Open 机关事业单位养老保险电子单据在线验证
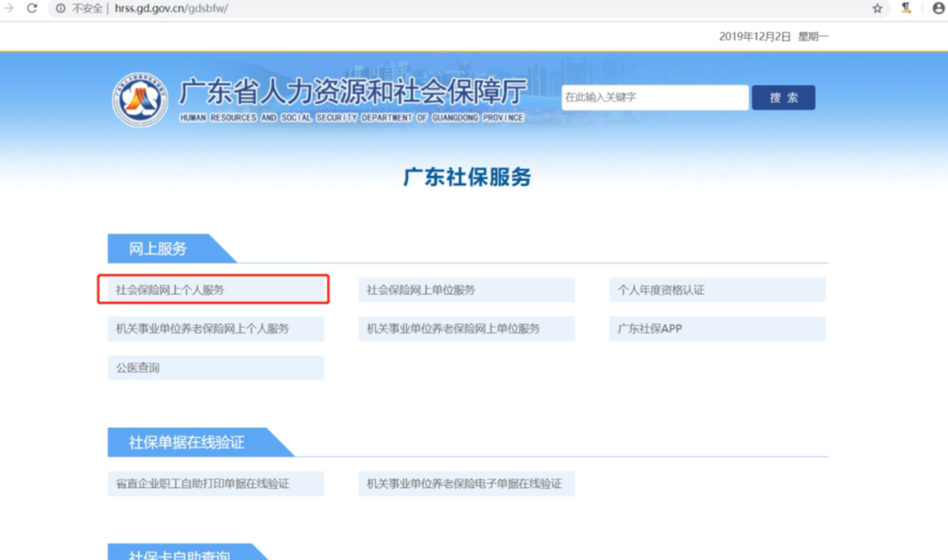 [466, 484]
